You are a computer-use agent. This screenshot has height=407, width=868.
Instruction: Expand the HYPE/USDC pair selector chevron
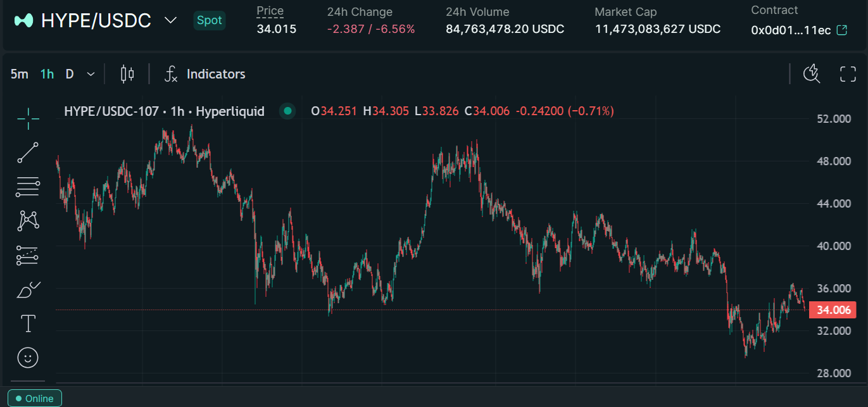tap(170, 20)
